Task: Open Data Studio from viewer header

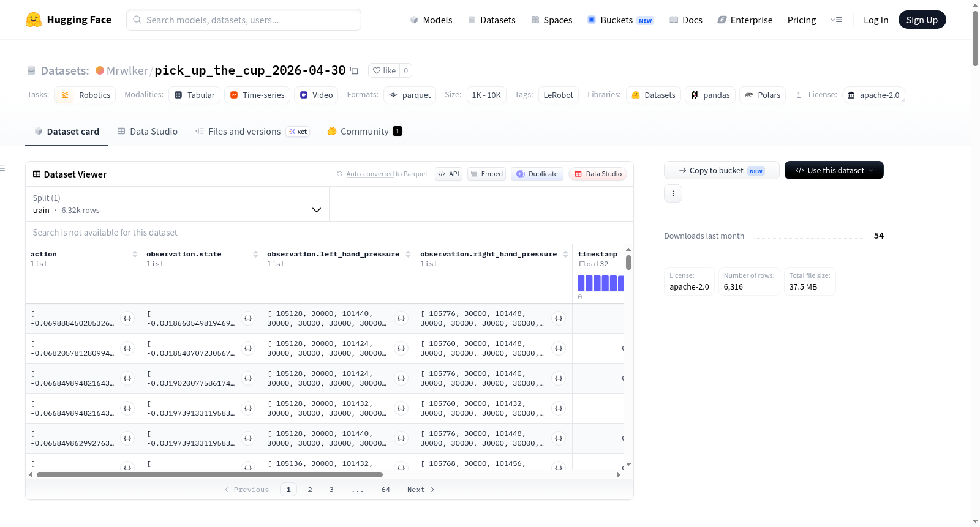Action: (x=598, y=174)
